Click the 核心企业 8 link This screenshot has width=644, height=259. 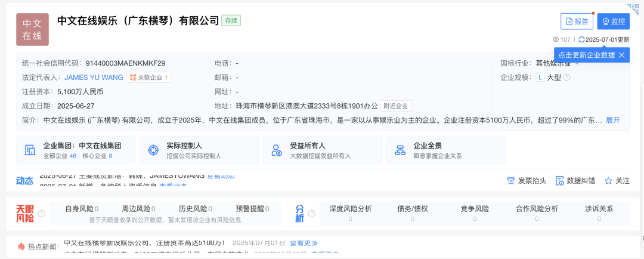pyautogui.click(x=97, y=156)
